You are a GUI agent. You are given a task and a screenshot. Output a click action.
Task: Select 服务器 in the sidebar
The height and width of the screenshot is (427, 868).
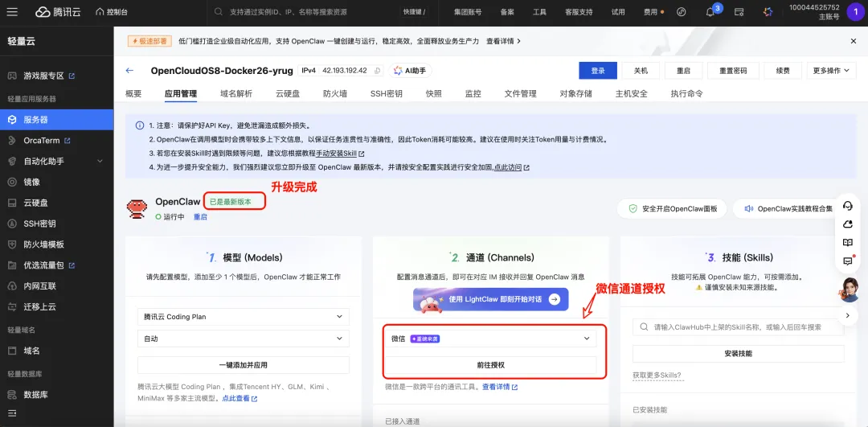(56, 120)
